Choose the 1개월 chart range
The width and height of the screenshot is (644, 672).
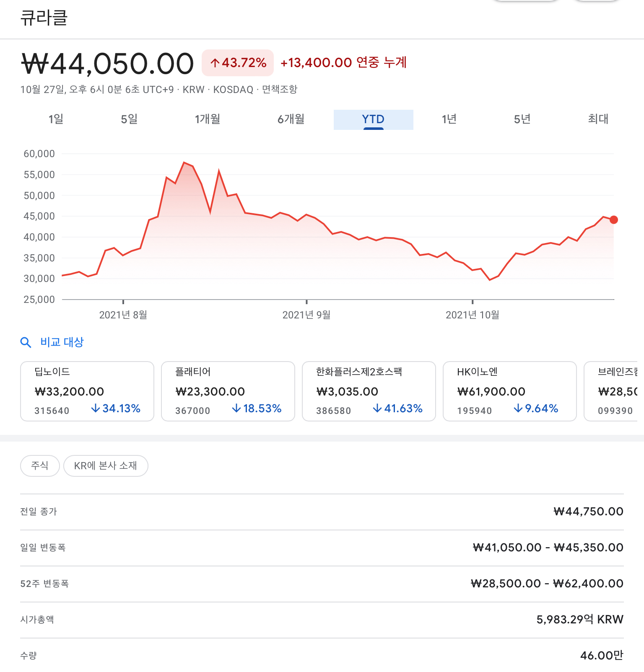tap(208, 119)
